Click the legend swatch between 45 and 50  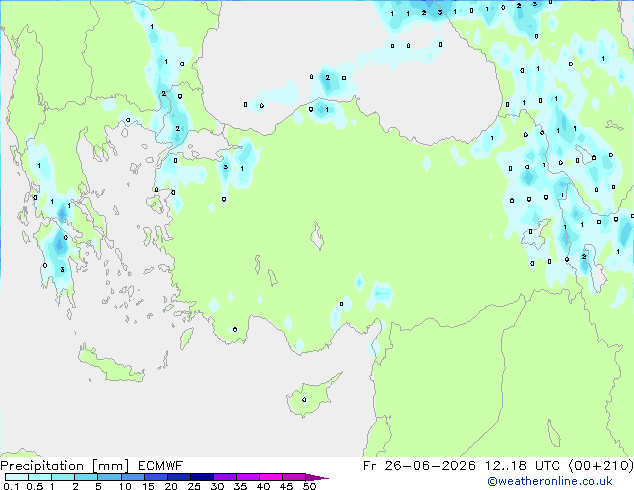click(x=294, y=477)
